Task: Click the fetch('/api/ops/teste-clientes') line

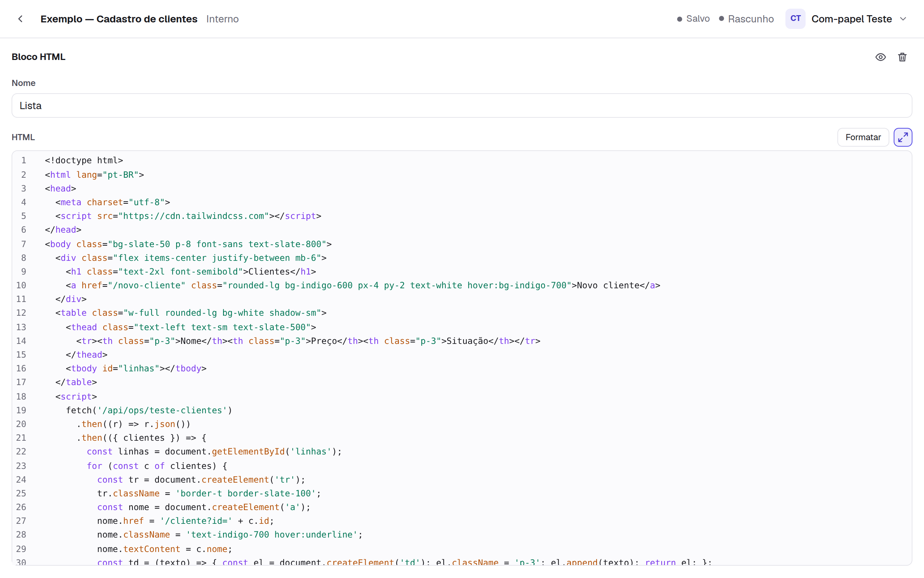Action: [x=149, y=410]
